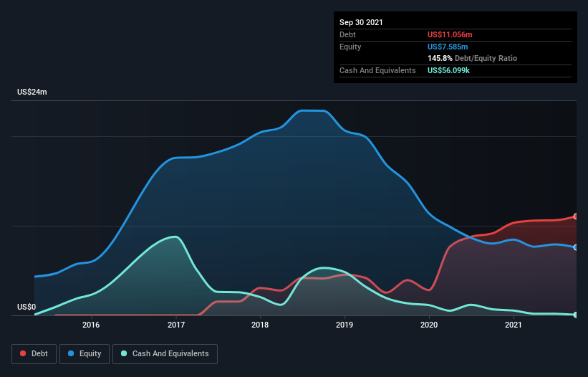Click the Equity row label in tooltip
The image size is (588, 377).
tap(350, 47)
